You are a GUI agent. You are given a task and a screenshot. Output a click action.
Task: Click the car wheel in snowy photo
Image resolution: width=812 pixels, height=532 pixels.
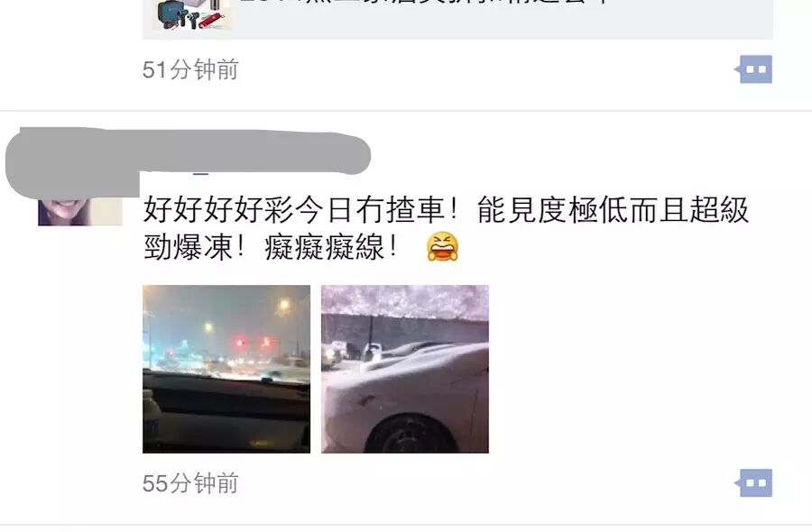pos(411,434)
